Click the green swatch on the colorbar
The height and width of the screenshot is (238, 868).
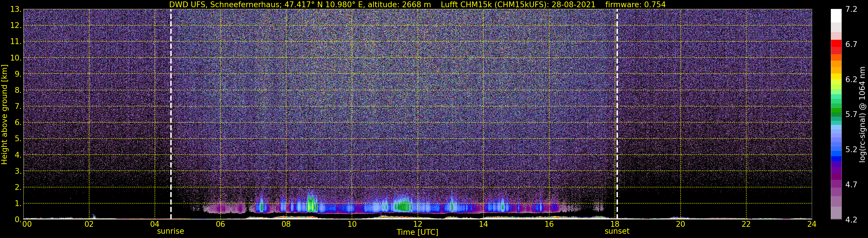(x=836, y=110)
